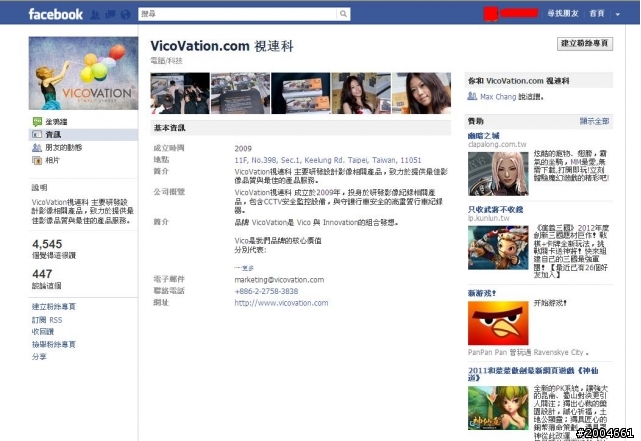Open the 只收武將不收錢 ad title
641x441 pixels.
point(495,210)
